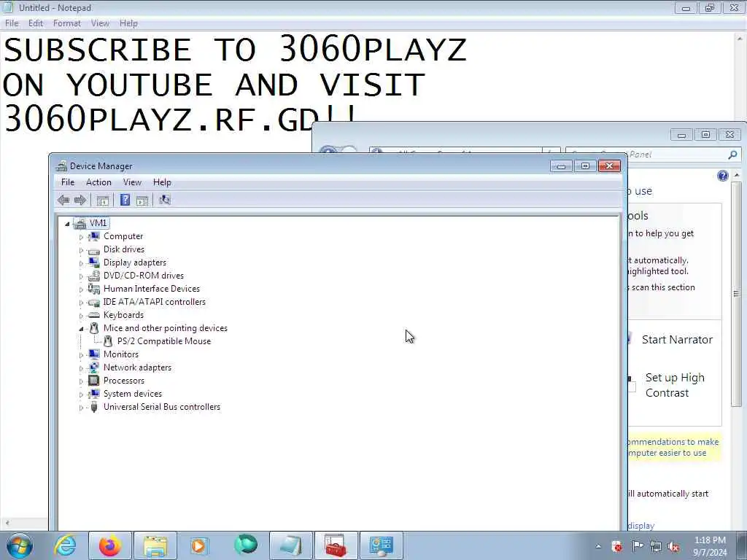Click the Control Panel help question icon
The width and height of the screenshot is (747, 560).
tap(723, 176)
